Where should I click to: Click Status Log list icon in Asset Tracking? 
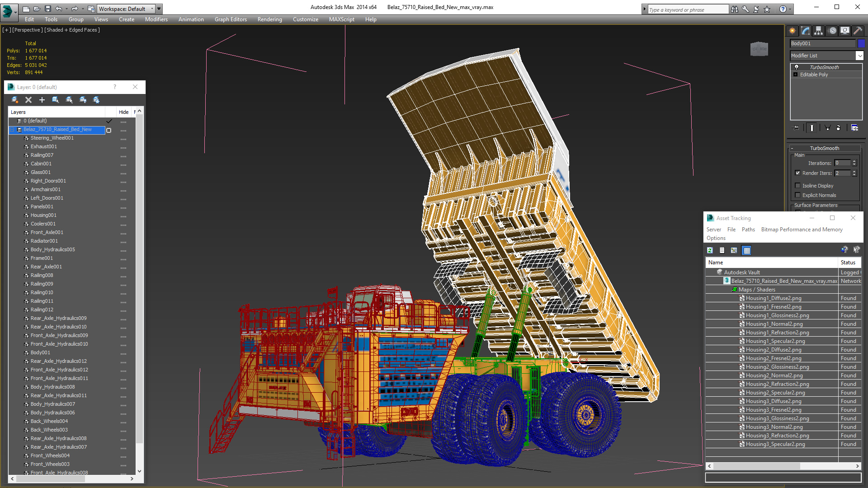[722, 250]
